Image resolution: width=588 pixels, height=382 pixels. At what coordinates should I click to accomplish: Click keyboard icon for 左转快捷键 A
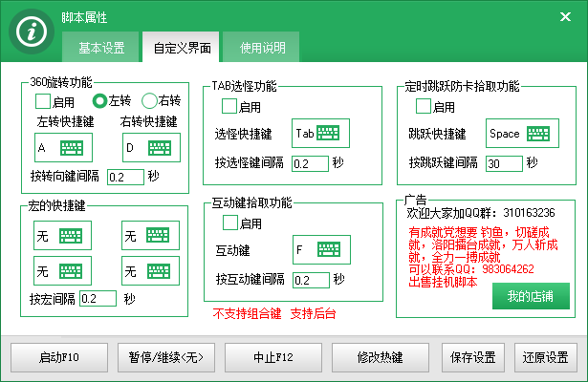(x=72, y=148)
